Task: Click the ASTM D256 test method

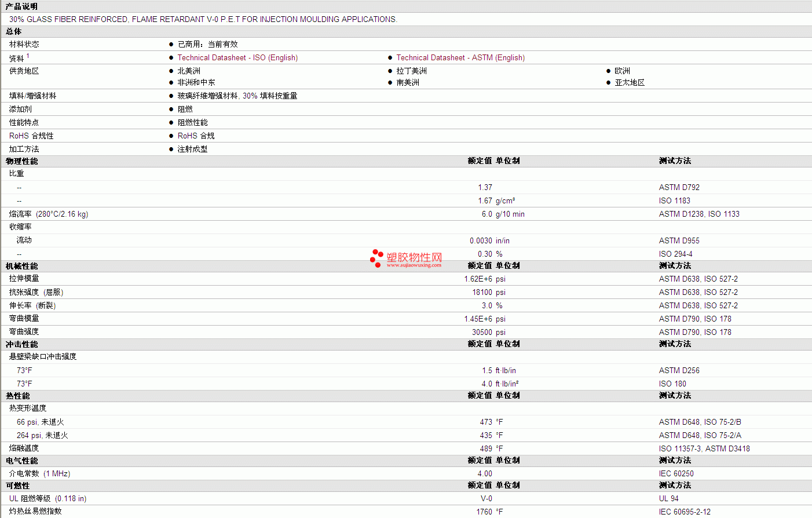Action: tap(679, 370)
